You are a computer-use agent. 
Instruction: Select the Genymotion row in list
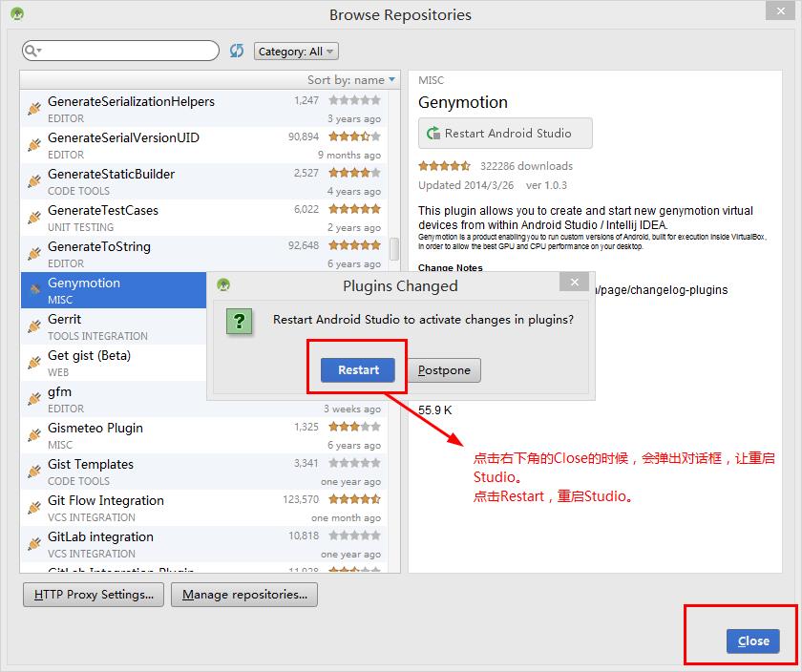114,290
